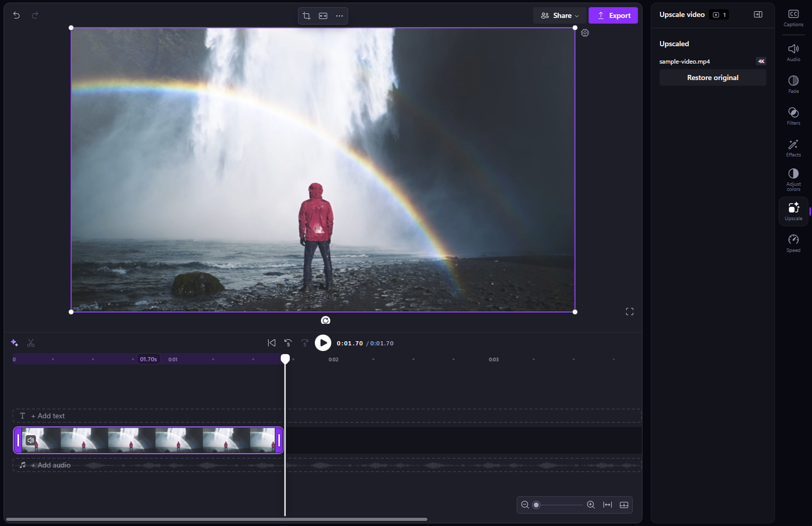This screenshot has height=526, width=812.
Task: Open the Share dropdown
Action: pyautogui.click(x=559, y=15)
